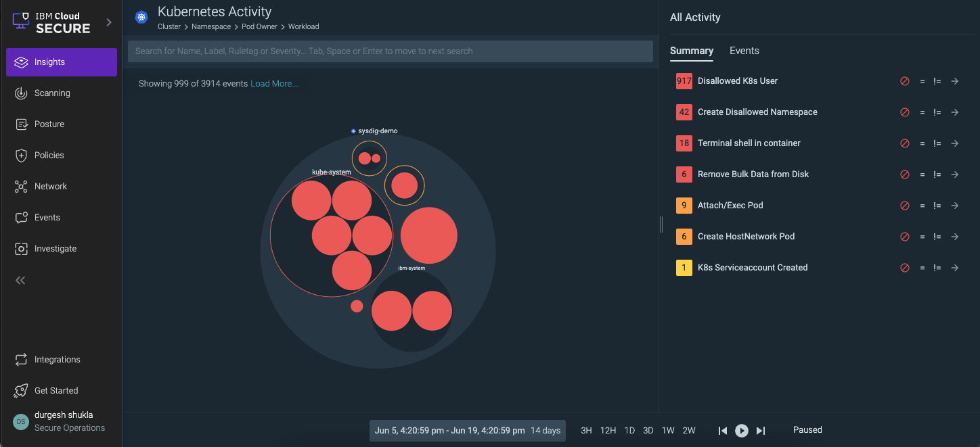Open the Scanning section
Screen dimensions: 980x447
(20, 93)
